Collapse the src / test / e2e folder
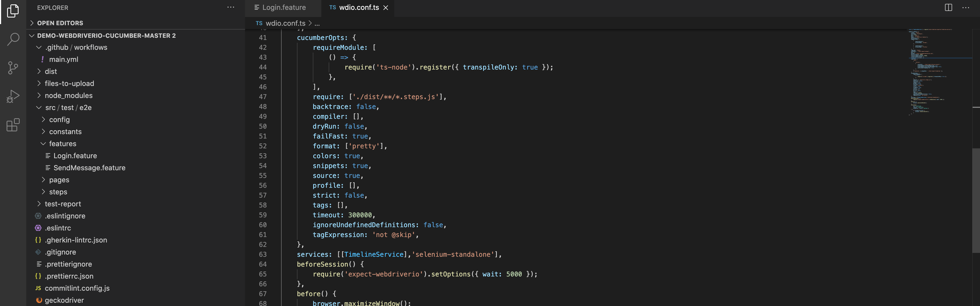Screen dimensions: 980x306 (39, 108)
